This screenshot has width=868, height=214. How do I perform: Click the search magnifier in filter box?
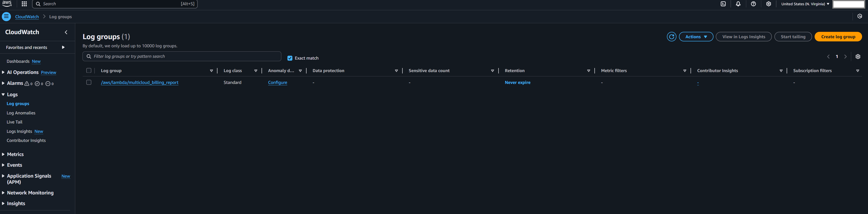[89, 56]
